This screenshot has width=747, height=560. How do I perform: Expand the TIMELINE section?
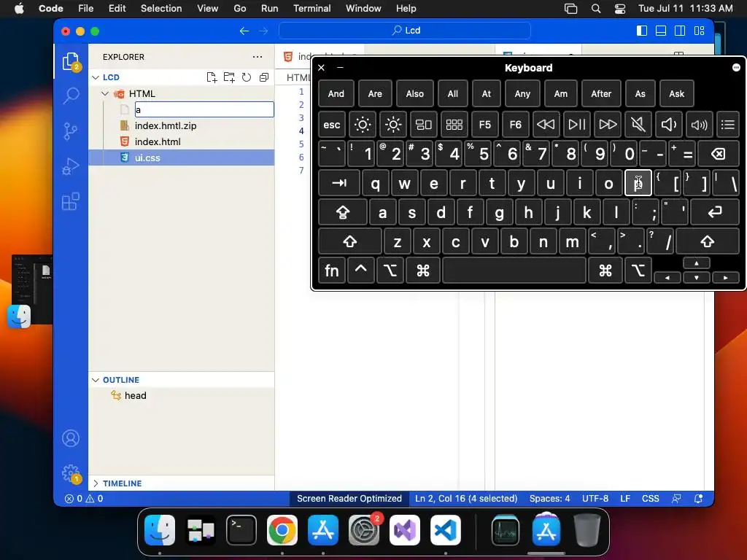click(96, 483)
